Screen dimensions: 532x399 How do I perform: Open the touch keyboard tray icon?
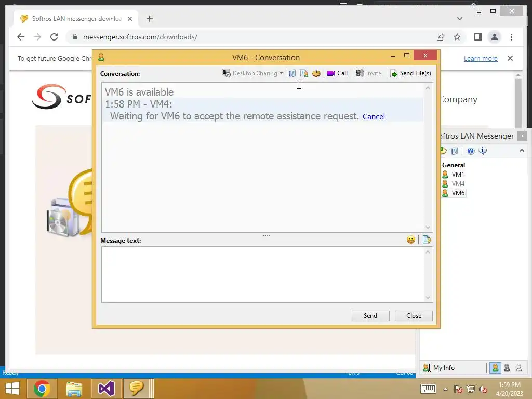tap(428, 389)
